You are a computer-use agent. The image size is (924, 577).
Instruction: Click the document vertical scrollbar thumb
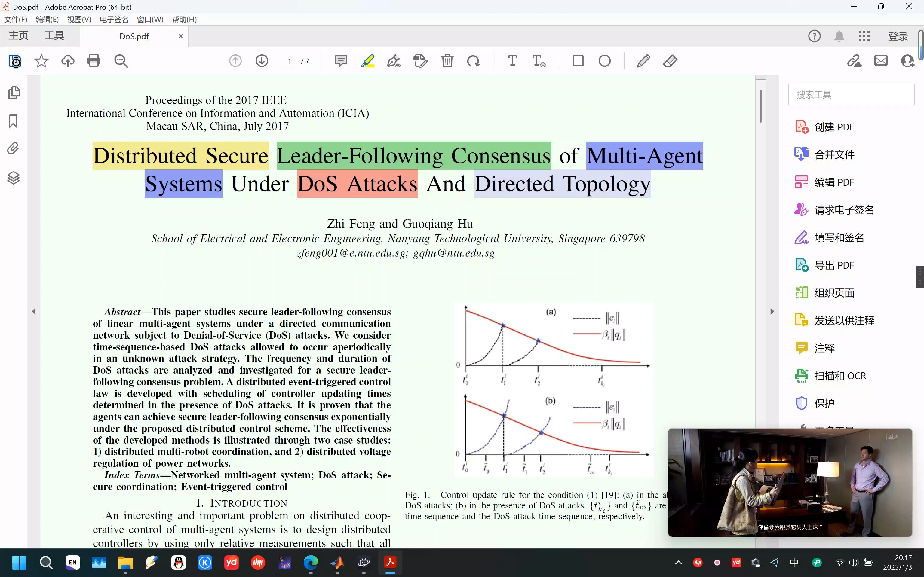761,106
